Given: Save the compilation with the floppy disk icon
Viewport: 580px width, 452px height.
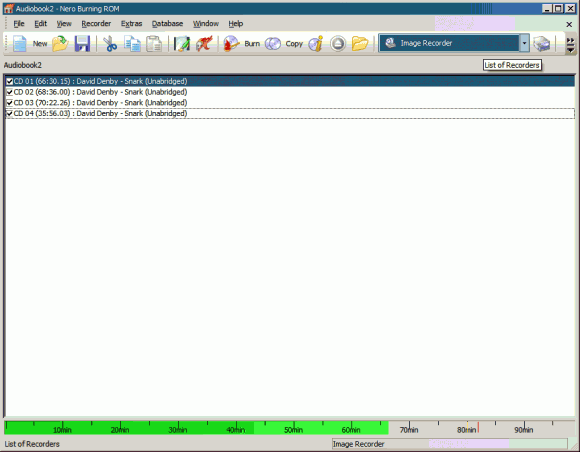Looking at the screenshot, I should [82, 44].
